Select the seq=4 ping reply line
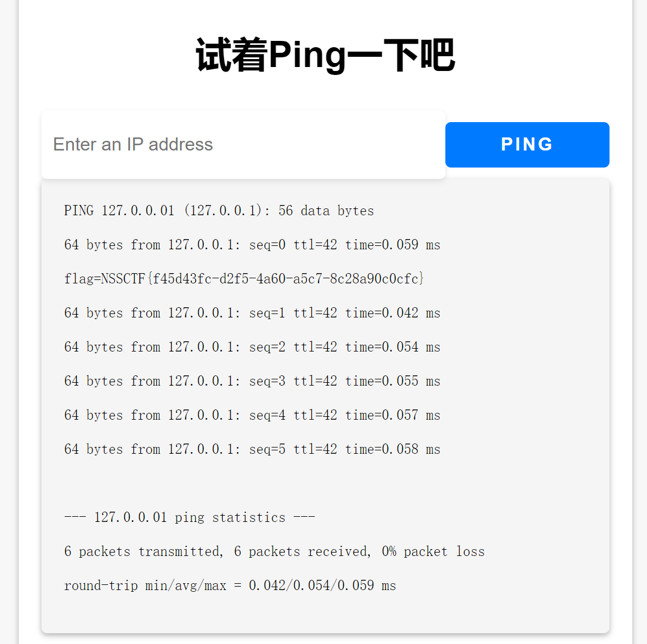 [x=252, y=415]
